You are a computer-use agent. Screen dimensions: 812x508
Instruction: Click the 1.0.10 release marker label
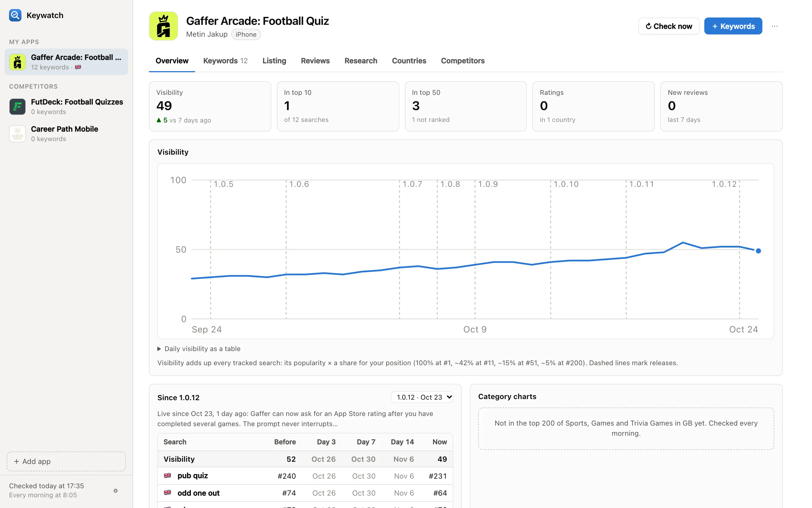[566, 184]
